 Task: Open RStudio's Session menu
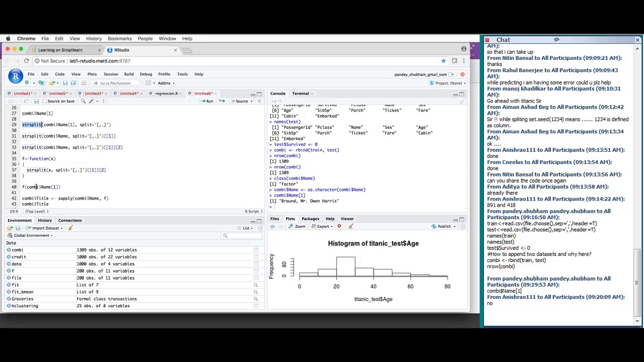[111, 74]
